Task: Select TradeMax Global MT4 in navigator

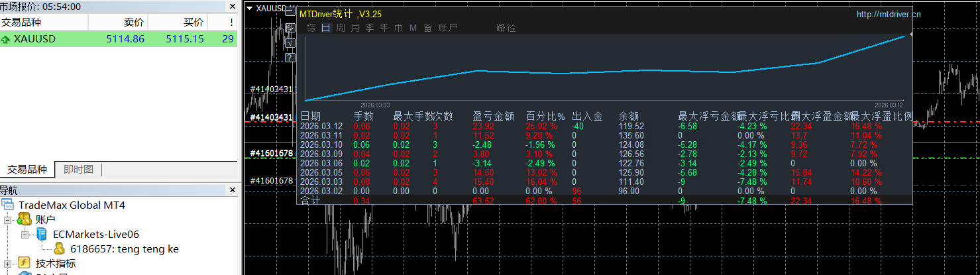Action: click(x=72, y=205)
